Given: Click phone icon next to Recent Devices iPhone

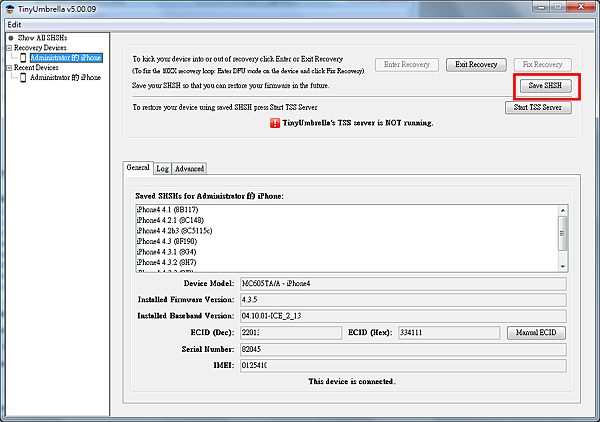Looking at the screenshot, I should click(x=23, y=78).
